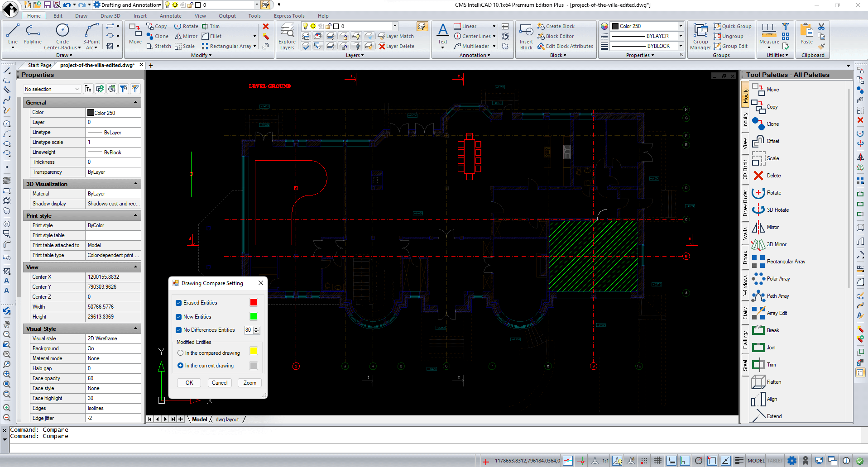Select the Measure utility
868x467 pixels.
pos(768,36)
